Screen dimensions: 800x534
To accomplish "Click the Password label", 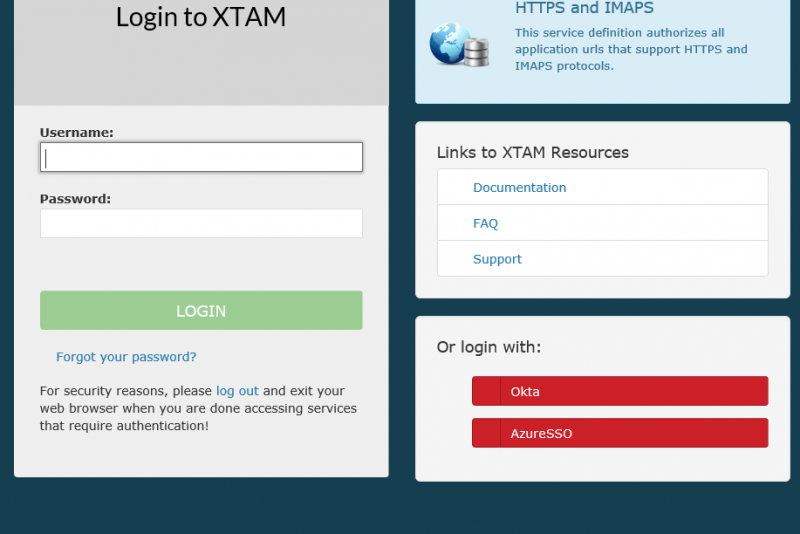I will tap(75, 199).
